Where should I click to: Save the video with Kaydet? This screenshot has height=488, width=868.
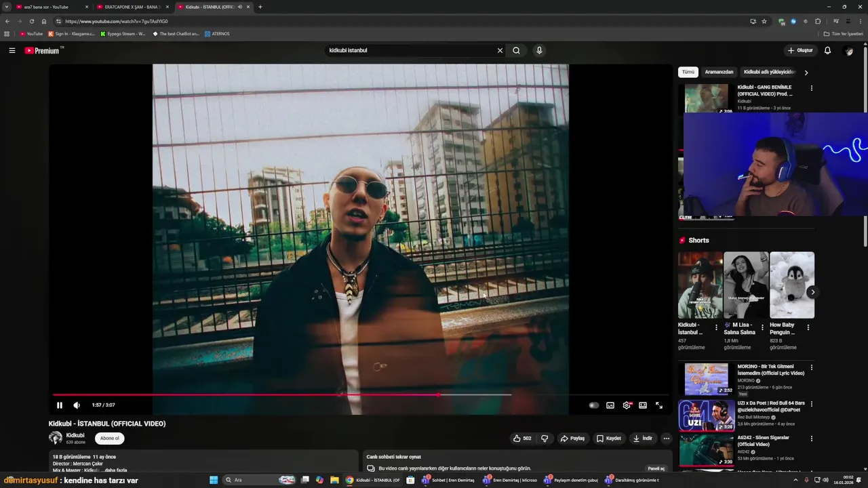click(608, 439)
